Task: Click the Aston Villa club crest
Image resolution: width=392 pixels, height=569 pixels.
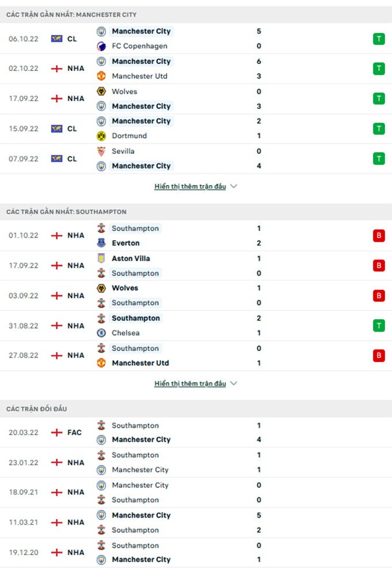Action: [x=101, y=258]
